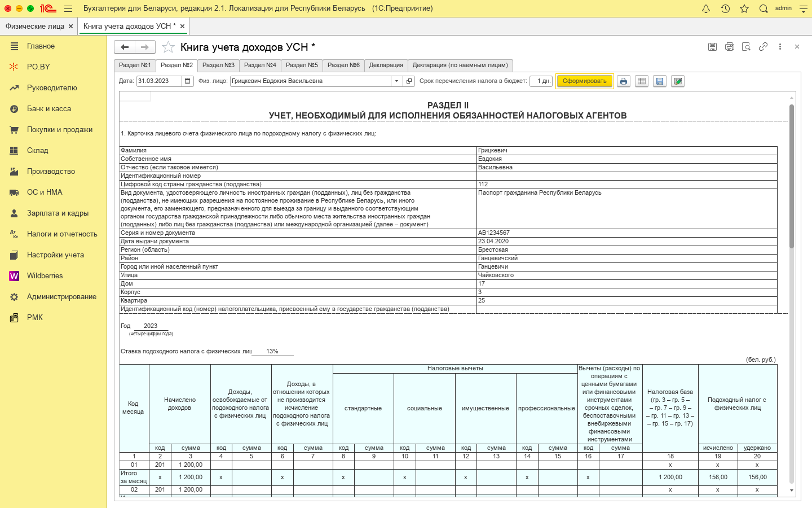This screenshot has height=508, width=812.
Task: Click the print icon next to Сформировать
Action: point(623,81)
